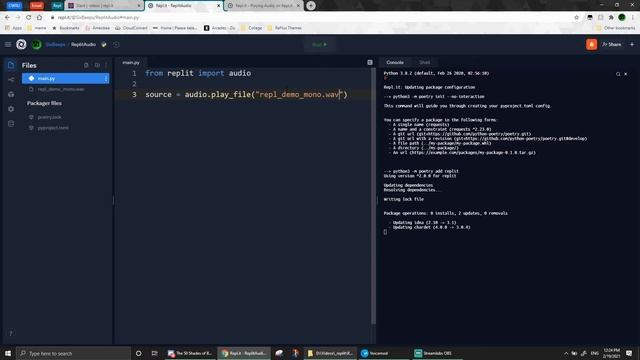Switch to the main.py editor tab
The image size is (640, 360).
pyautogui.click(x=131, y=62)
